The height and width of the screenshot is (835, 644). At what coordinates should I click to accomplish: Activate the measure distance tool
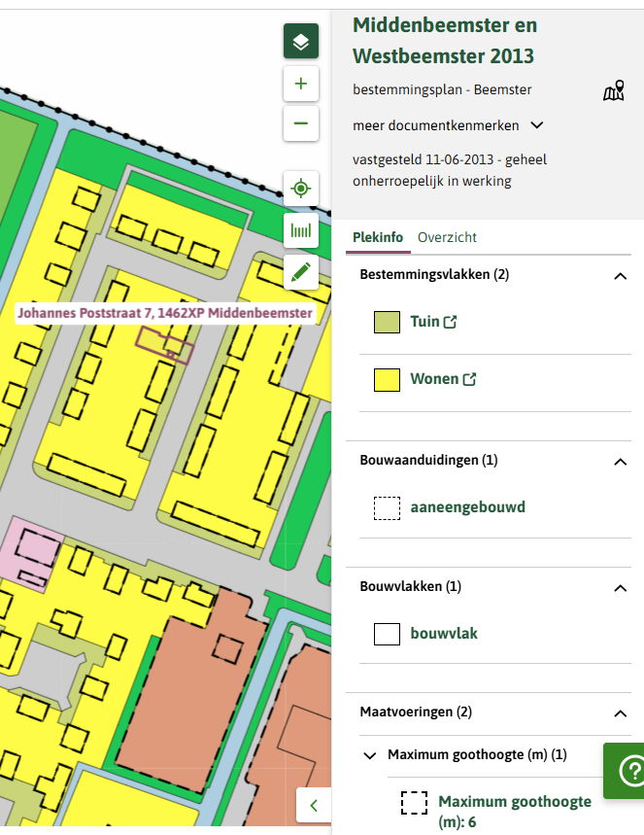pyautogui.click(x=301, y=230)
